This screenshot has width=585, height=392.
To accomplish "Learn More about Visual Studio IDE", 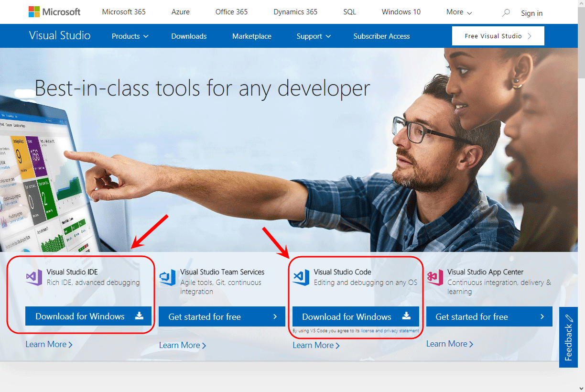I will 49,344.
